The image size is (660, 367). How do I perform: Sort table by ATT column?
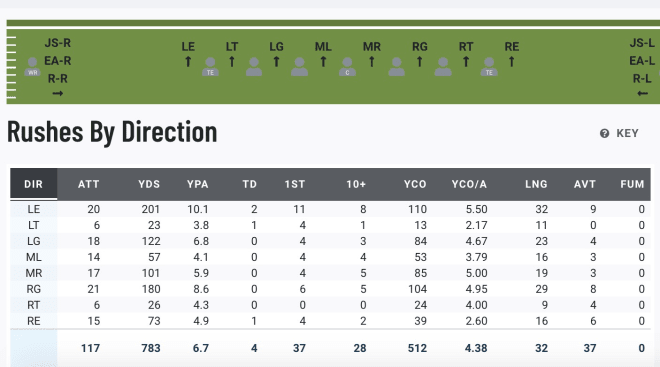point(88,184)
